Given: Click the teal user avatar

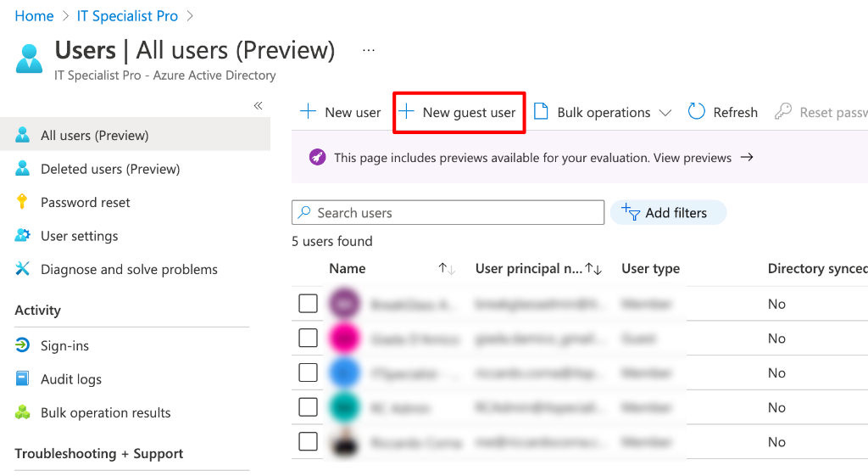Looking at the screenshot, I should [344, 407].
